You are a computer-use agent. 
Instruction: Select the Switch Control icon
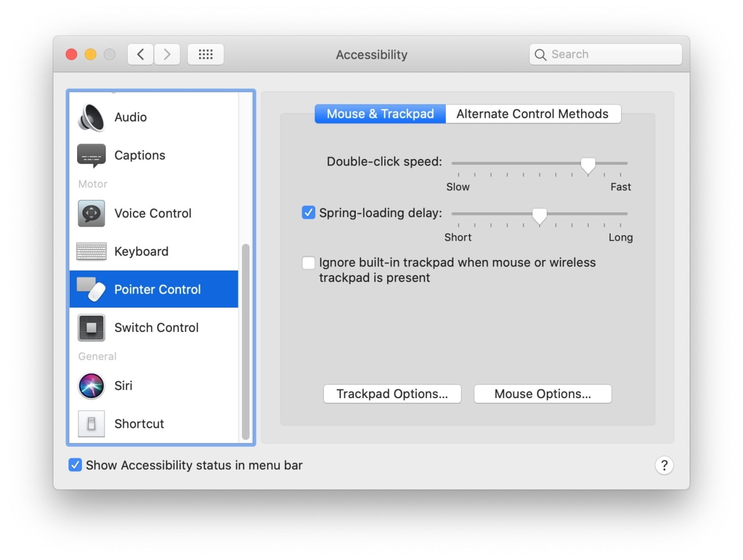91,328
